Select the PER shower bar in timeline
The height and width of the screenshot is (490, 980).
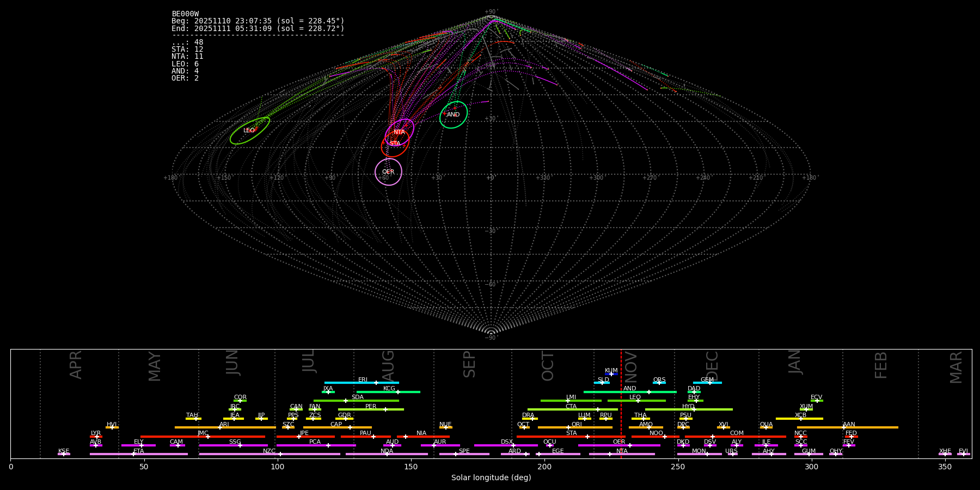(371, 409)
